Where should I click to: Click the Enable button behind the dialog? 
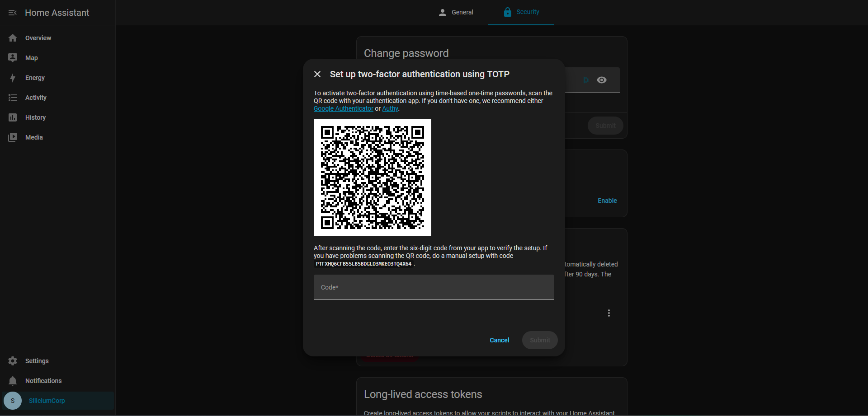(607, 201)
